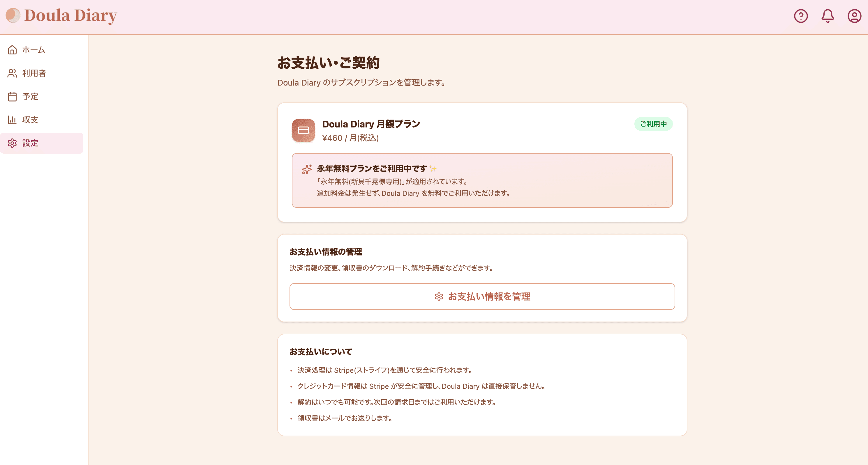This screenshot has width=868, height=465.
Task: Click the sparkles icon in the free plan notice
Action: (x=307, y=169)
